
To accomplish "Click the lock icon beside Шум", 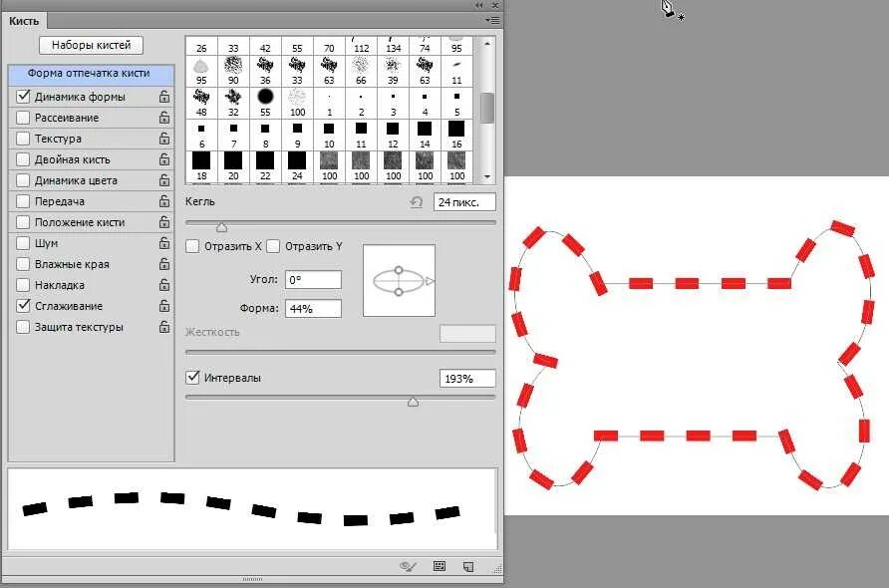I will pyautogui.click(x=164, y=243).
